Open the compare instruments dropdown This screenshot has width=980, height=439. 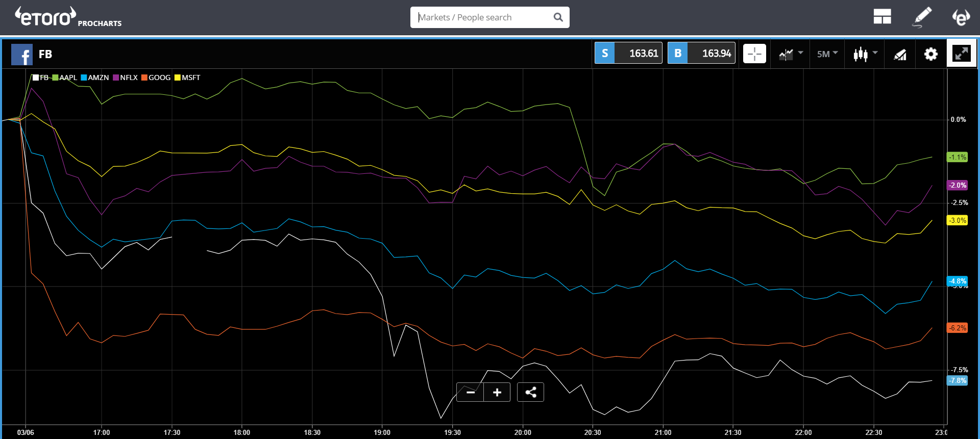[791, 54]
